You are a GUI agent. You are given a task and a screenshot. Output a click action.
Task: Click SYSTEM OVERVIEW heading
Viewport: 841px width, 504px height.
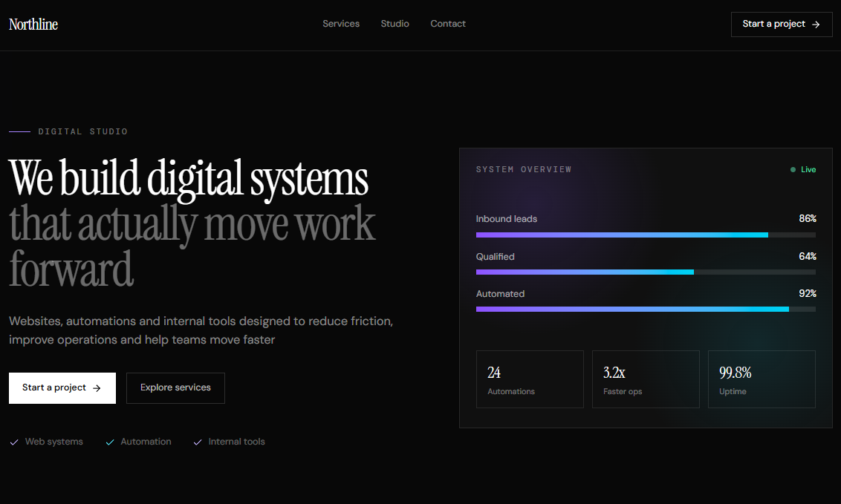click(x=524, y=169)
